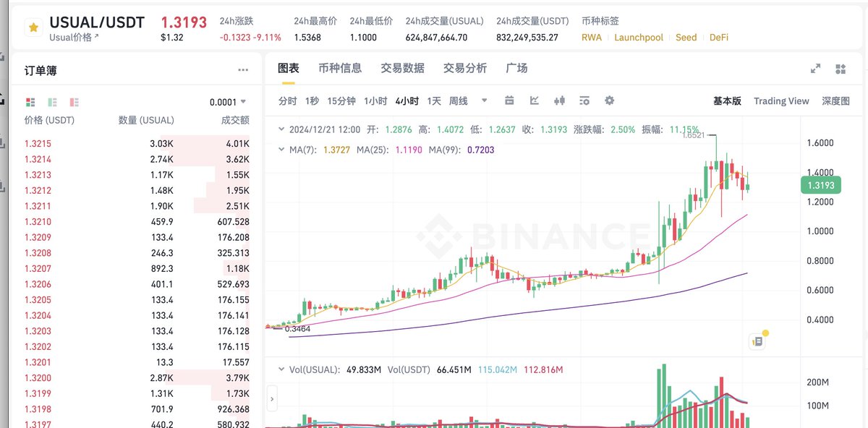The height and width of the screenshot is (428, 868).
Task: Select sell-orders-only order book view
Action: [x=74, y=102]
